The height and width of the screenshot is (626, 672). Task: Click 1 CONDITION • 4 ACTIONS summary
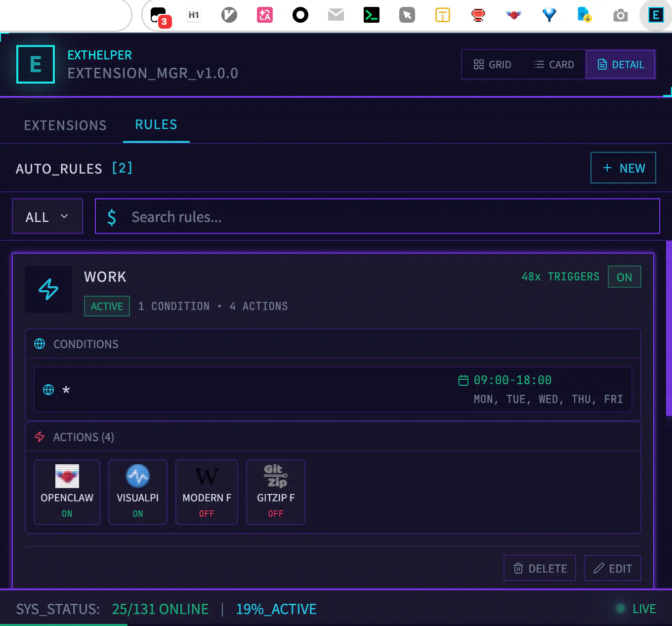213,306
